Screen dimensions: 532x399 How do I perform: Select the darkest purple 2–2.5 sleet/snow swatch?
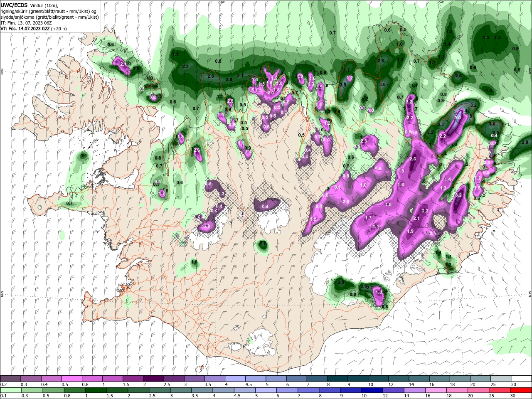coord(153,379)
